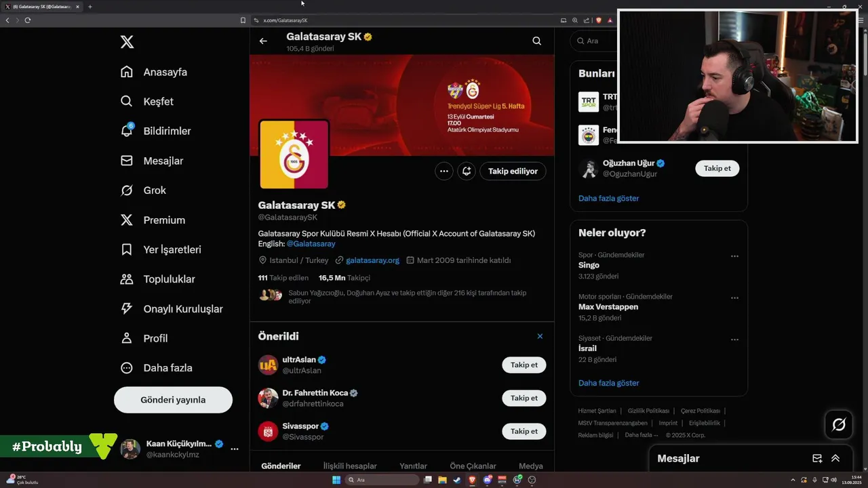Switch to İlişkili hesaplar tab
This screenshot has height=488, width=868.
pos(350,466)
